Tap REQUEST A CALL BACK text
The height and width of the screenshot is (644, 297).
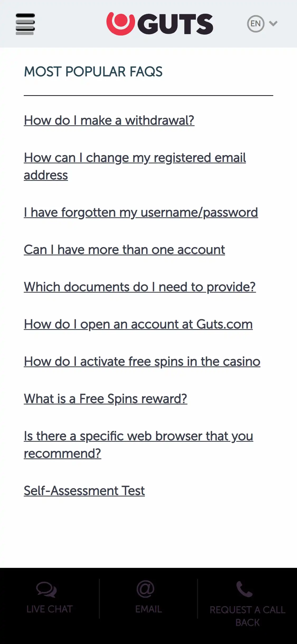(247, 616)
